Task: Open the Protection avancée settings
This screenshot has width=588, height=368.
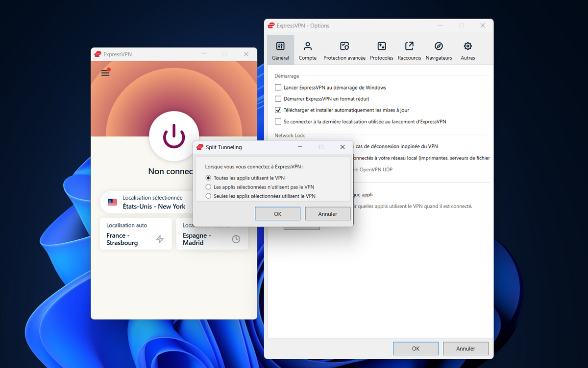Action: click(344, 49)
